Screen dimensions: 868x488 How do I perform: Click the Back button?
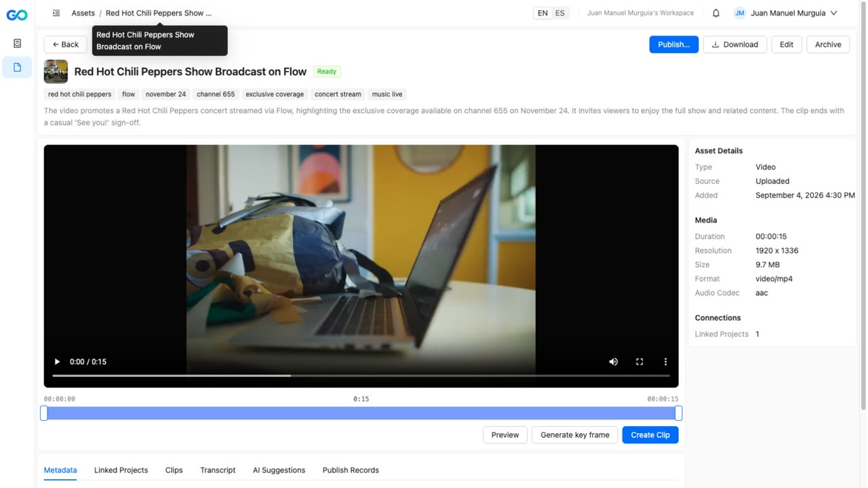(x=66, y=45)
